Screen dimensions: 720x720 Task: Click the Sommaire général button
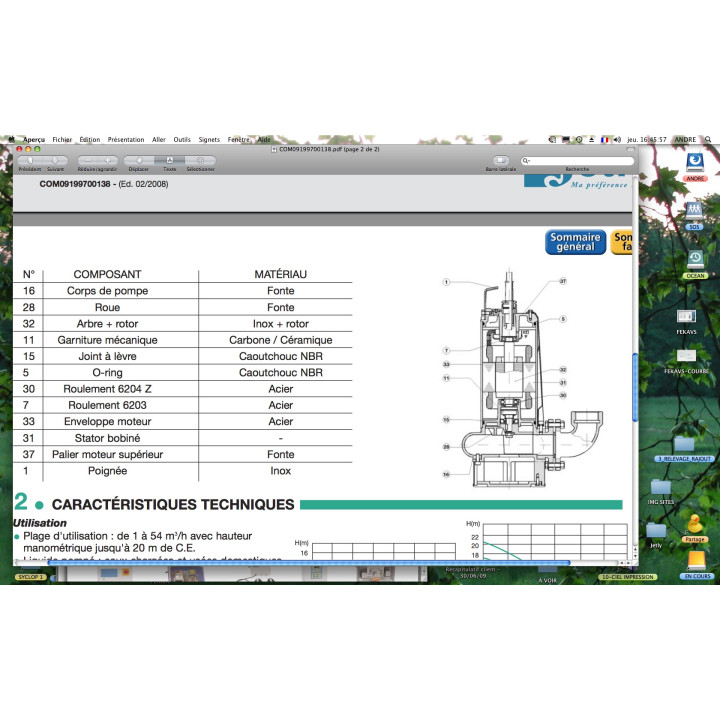pos(575,242)
